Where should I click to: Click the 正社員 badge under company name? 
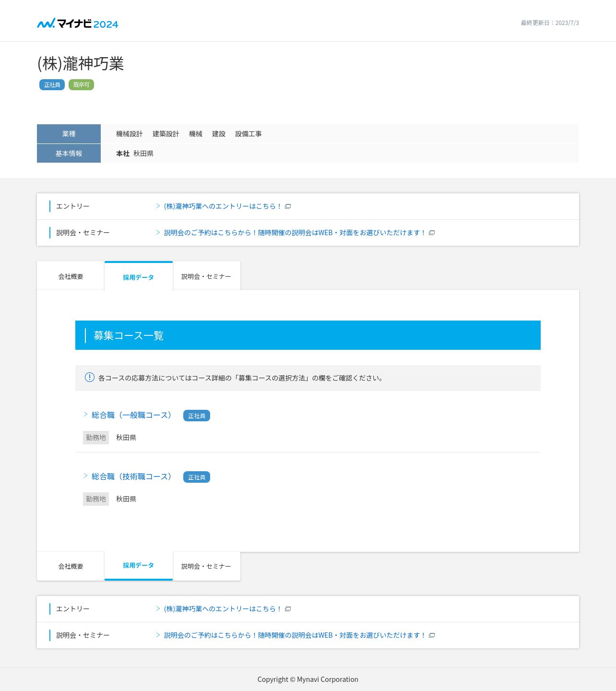pyautogui.click(x=52, y=85)
